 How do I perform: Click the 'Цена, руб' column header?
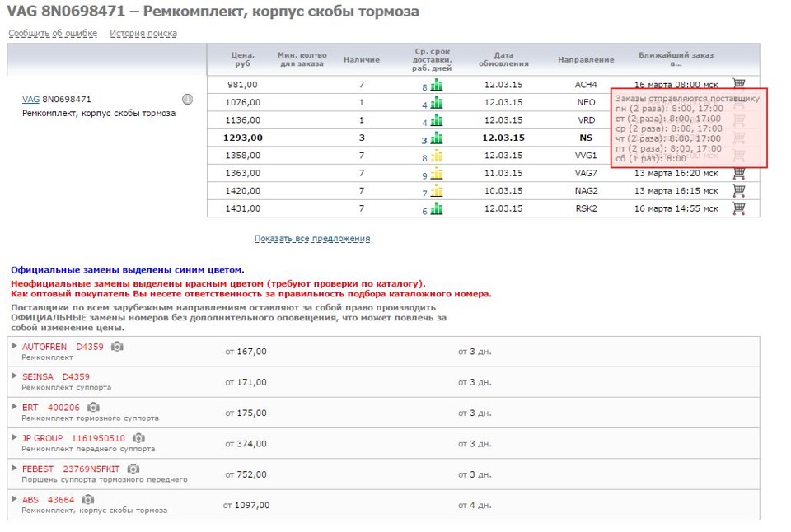[242, 59]
